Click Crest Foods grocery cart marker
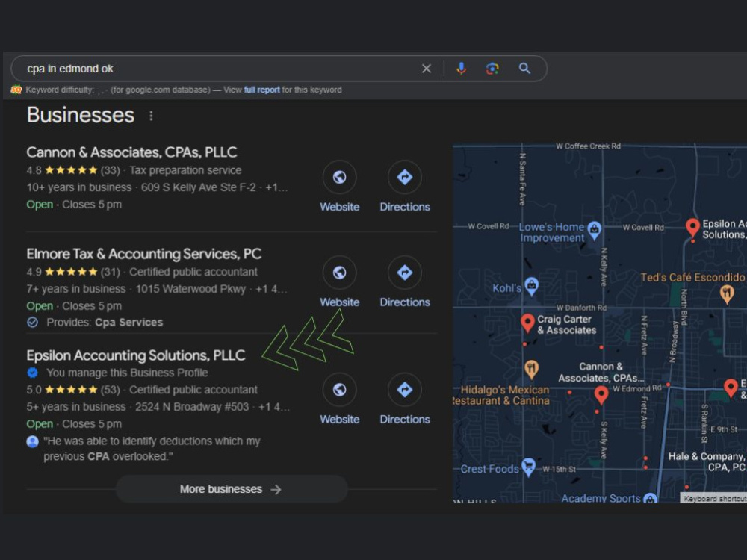 pyautogui.click(x=528, y=466)
